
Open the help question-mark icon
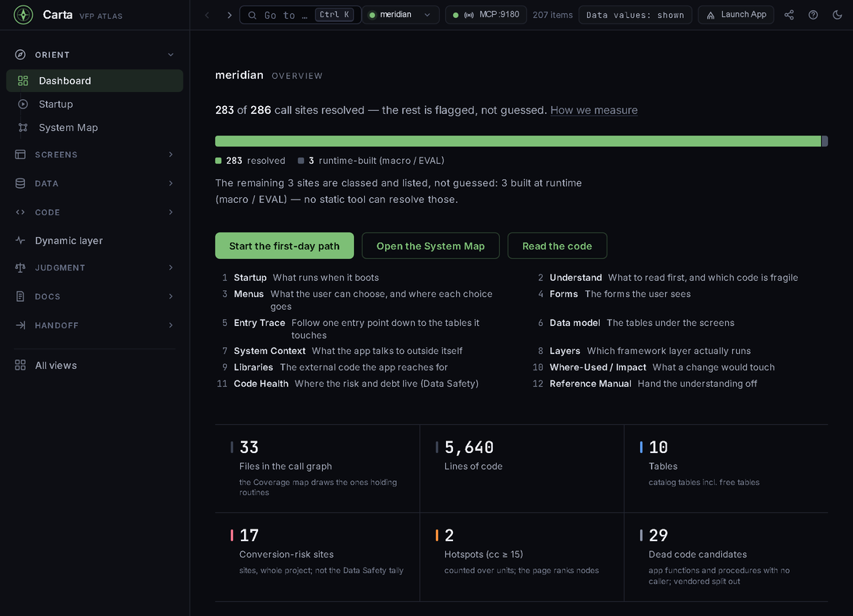812,15
